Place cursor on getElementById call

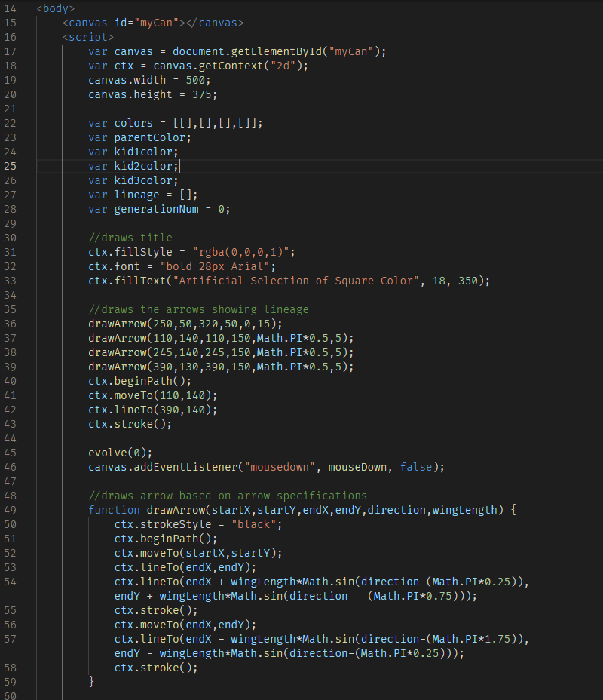(x=276, y=51)
